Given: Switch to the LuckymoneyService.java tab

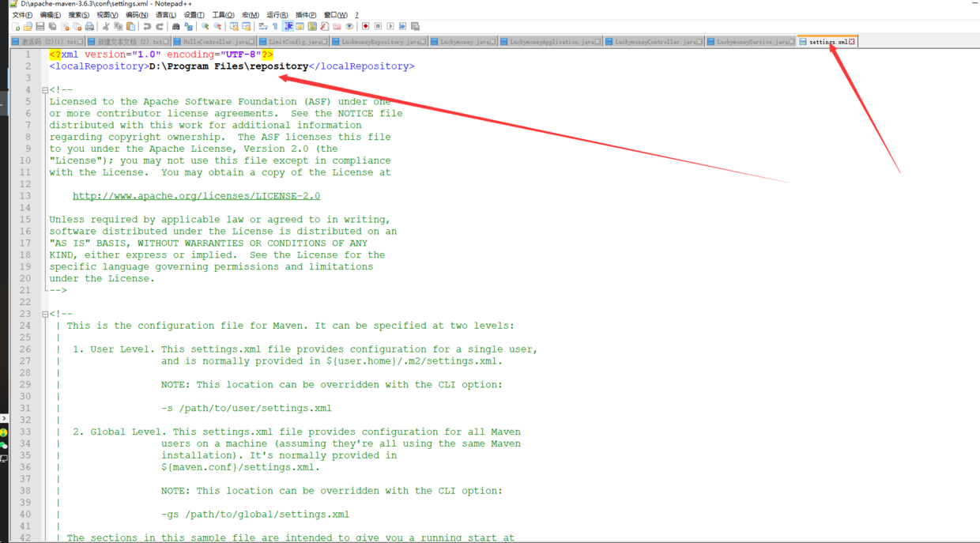Looking at the screenshot, I should pyautogui.click(x=751, y=41).
